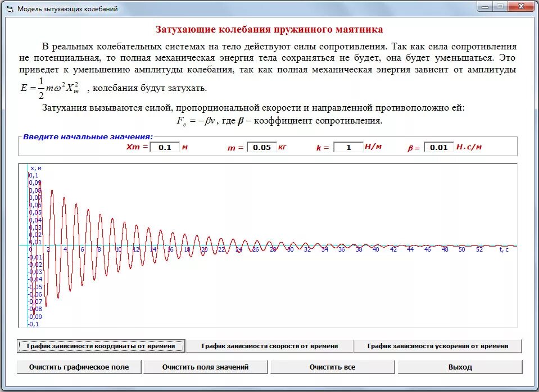
Task: Click the Н.с/м unit label
Action: pyautogui.click(x=469, y=147)
